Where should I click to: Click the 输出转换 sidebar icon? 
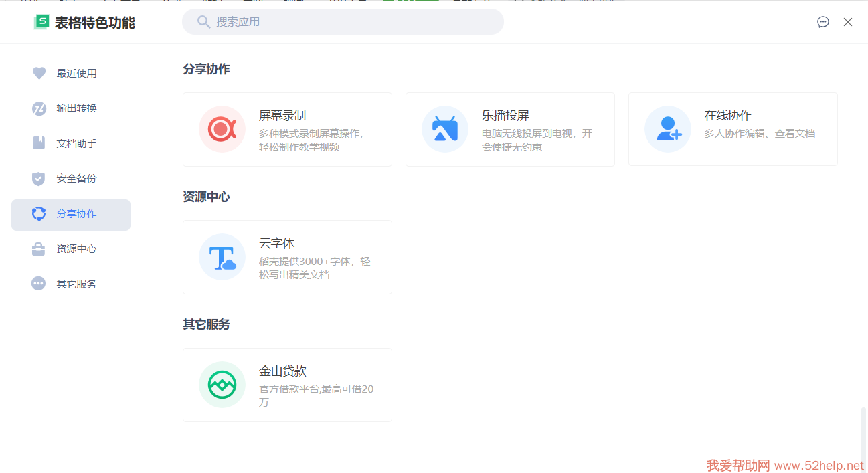(x=39, y=108)
